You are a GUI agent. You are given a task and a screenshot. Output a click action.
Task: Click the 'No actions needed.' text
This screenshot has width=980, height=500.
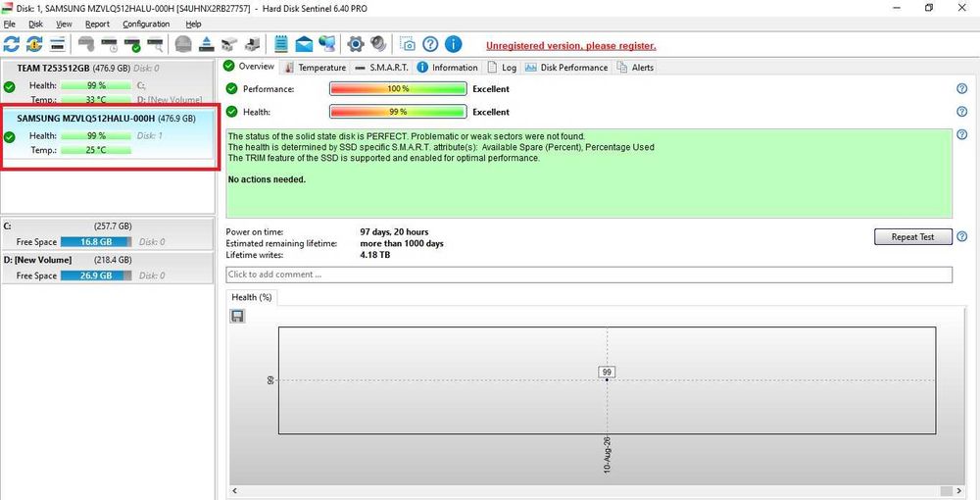point(267,179)
